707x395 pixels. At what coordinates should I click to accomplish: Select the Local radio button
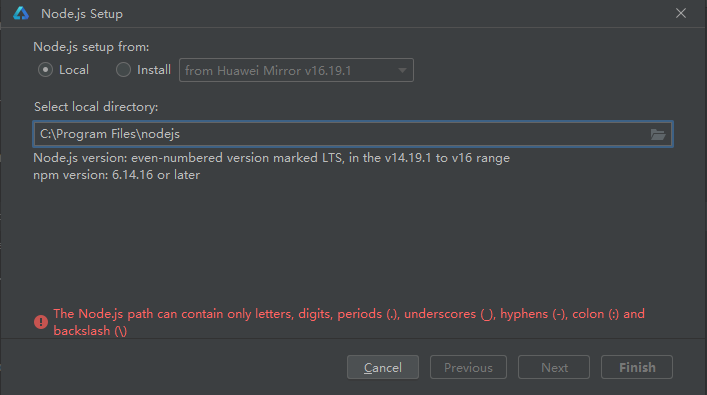pyautogui.click(x=45, y=70)
